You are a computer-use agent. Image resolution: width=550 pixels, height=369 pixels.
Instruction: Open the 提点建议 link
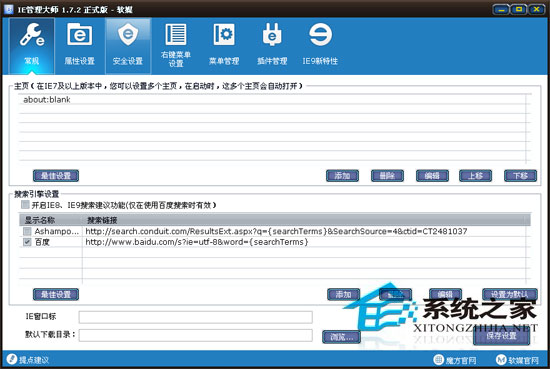tap(28, 360)
